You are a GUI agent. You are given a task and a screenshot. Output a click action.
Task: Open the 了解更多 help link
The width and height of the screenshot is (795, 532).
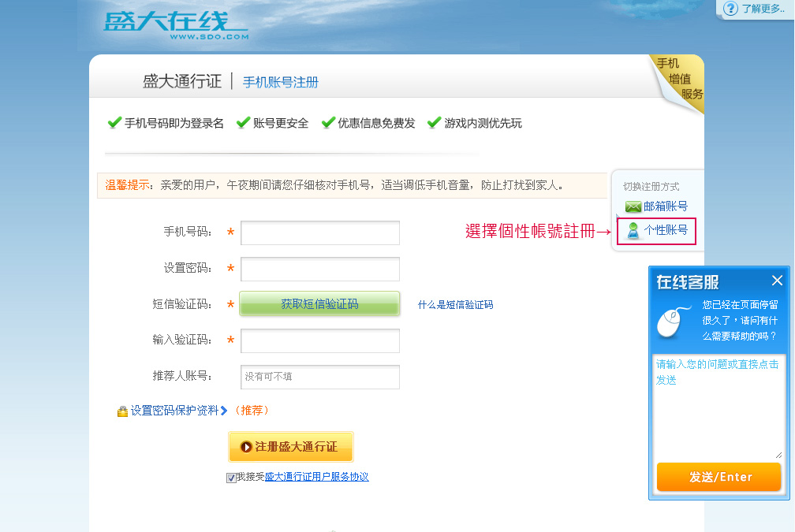tap(763, 9)
